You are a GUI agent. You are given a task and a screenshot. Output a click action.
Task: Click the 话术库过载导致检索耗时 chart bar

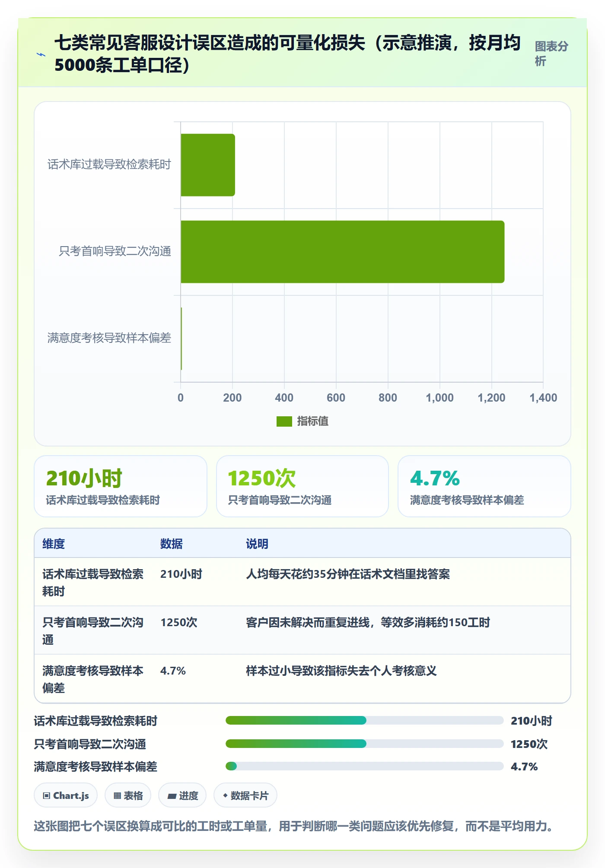point(208,165)
